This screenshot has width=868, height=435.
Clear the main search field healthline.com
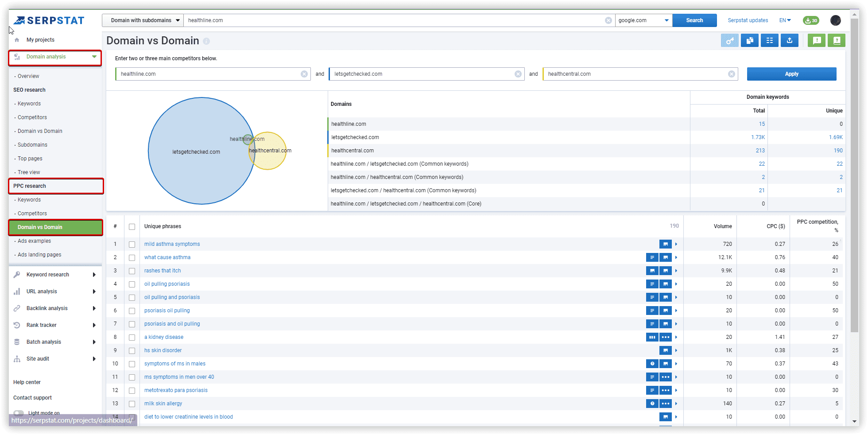[608, 20]
